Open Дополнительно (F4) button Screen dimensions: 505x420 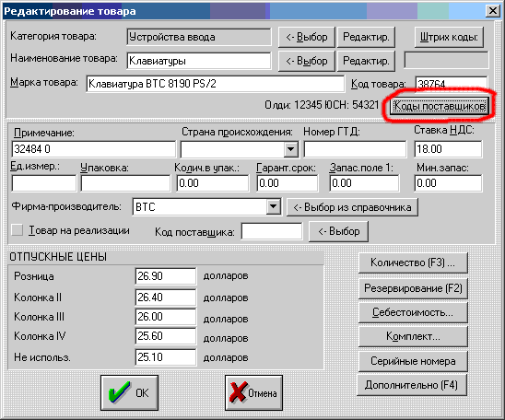coord(412,385)
